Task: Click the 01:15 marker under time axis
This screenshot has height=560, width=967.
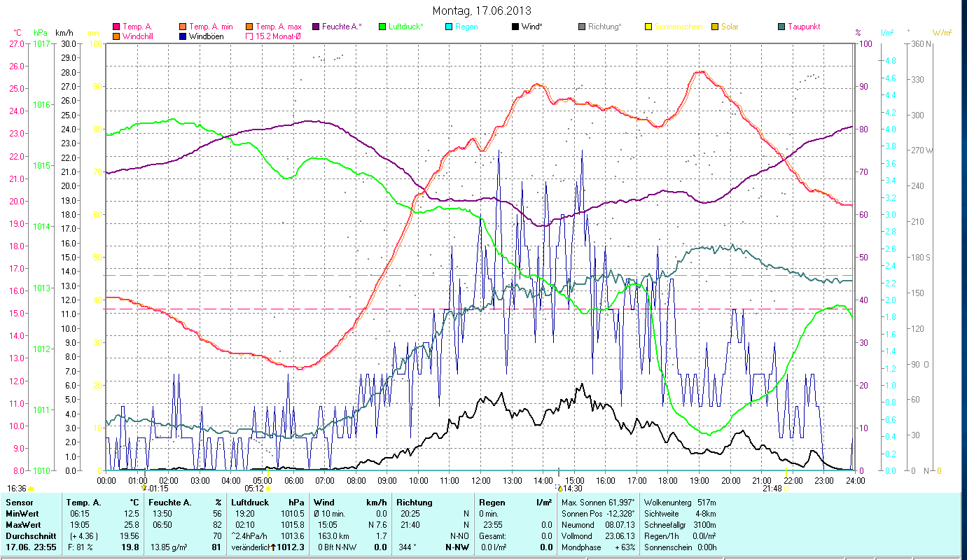Action: click(x=145, y=489)
